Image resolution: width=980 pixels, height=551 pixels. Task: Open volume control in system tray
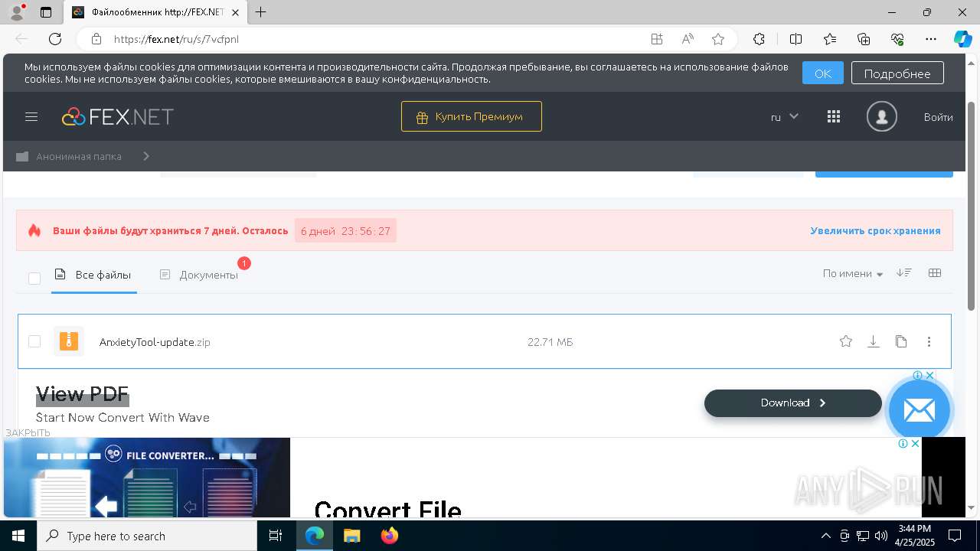tap(881, 536)
